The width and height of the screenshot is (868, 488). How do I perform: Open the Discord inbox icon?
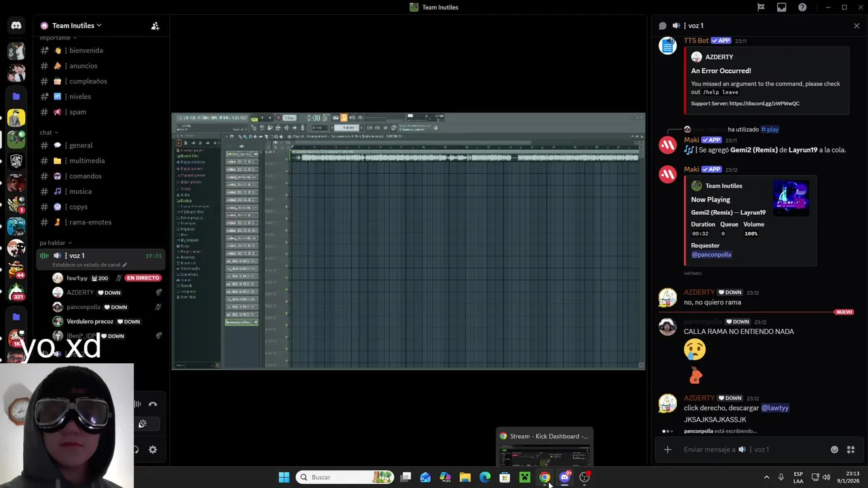click(781, 7)
